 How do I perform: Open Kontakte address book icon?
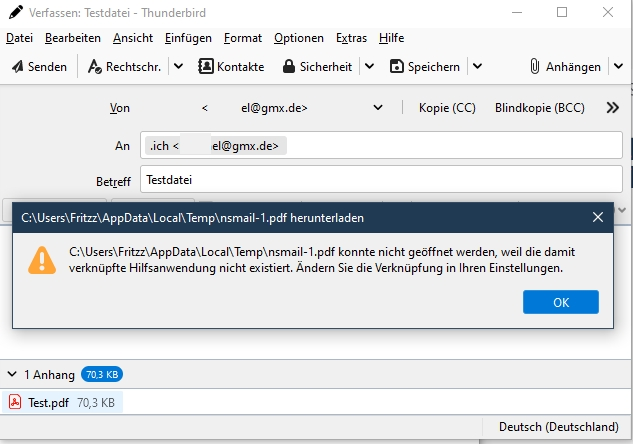pos(206,67)
